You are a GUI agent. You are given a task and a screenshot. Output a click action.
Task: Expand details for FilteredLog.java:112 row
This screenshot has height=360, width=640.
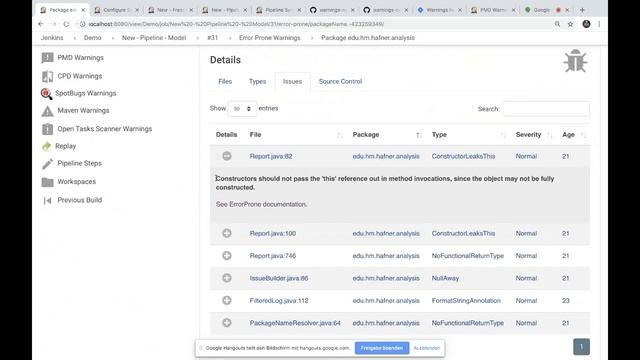click(x=227, y=300)
